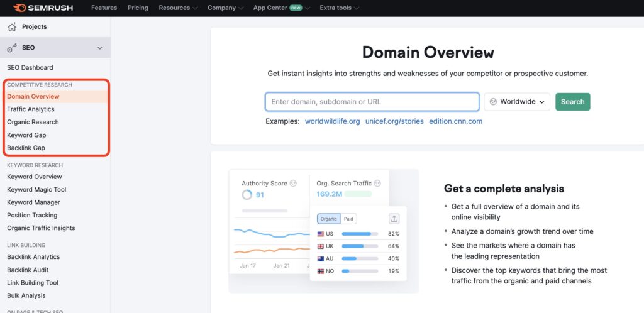This screenshot has width=644, height=313.
Task: Focus the domain entry input field
Action: click(372, 102)
